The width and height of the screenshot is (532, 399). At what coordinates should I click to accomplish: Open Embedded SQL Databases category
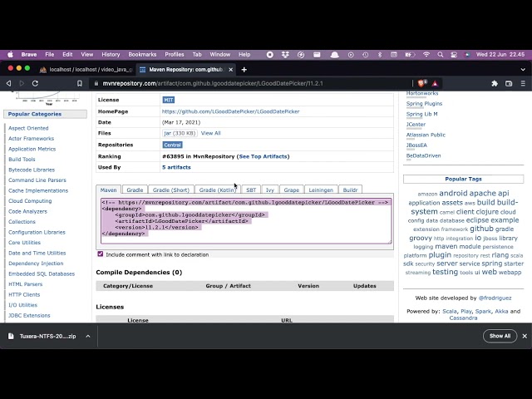42,273
